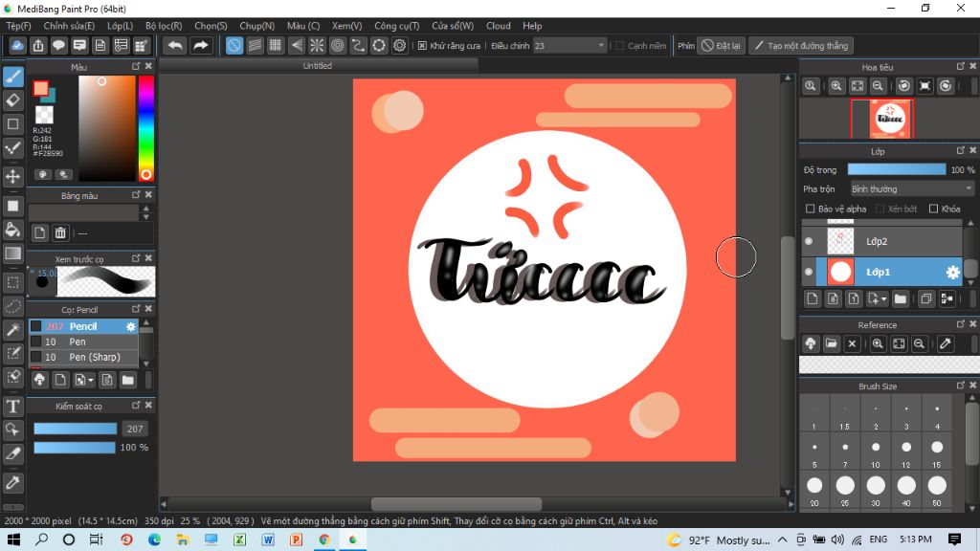The image size is (980, 551).
Task: Zoom out within Navigator panel
Action: coord(878,86)
